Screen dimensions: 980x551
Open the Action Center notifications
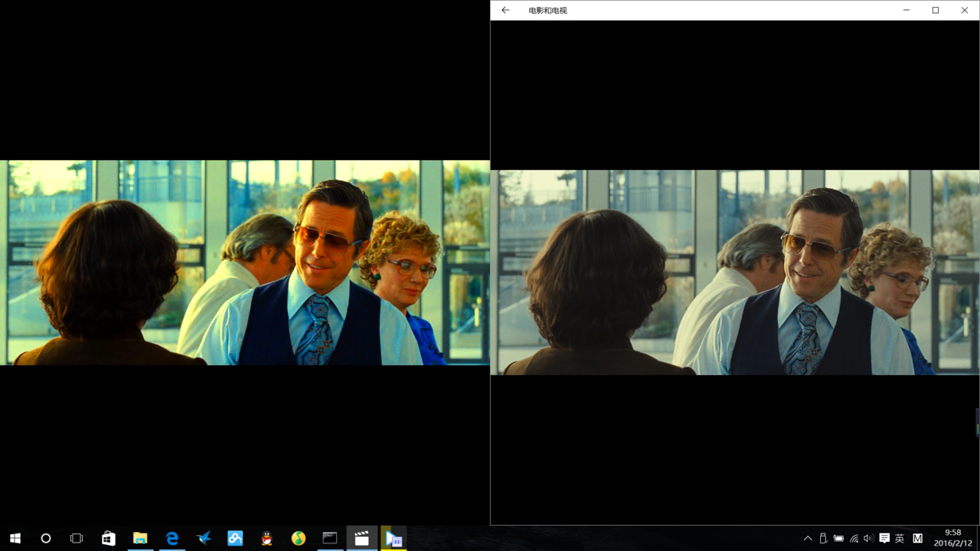(884, 539)
